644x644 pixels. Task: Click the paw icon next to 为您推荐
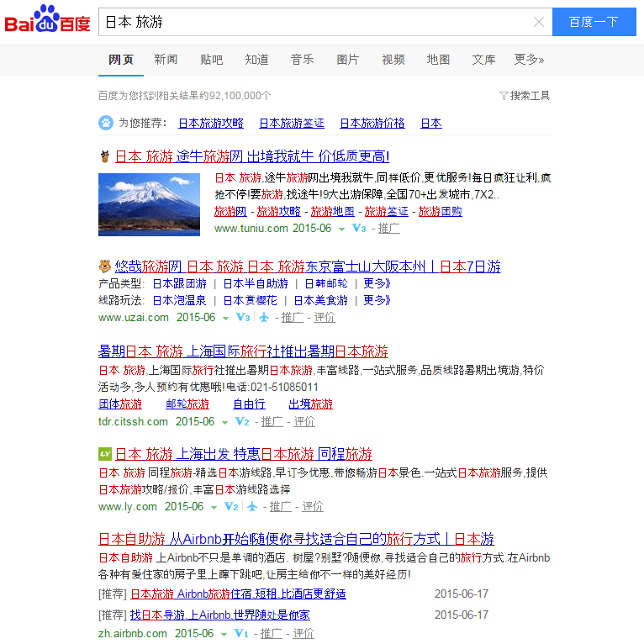pos(106,123)
